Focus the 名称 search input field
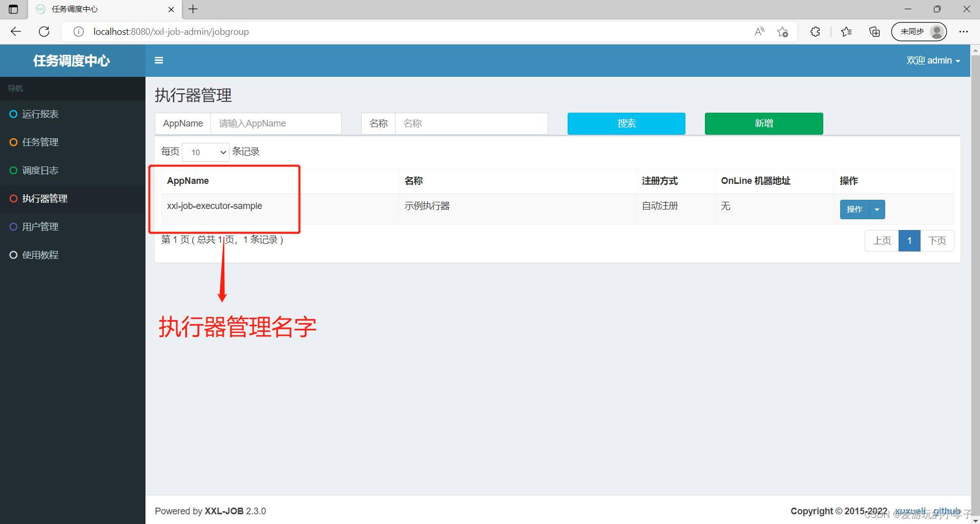 (471, 123)
